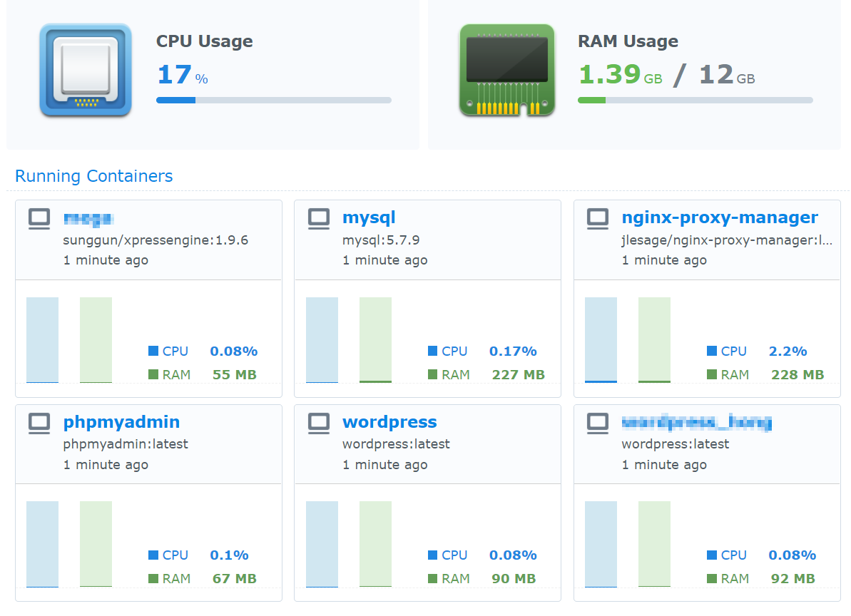Click the blue CPU legend square in xpressengine card

153,351
